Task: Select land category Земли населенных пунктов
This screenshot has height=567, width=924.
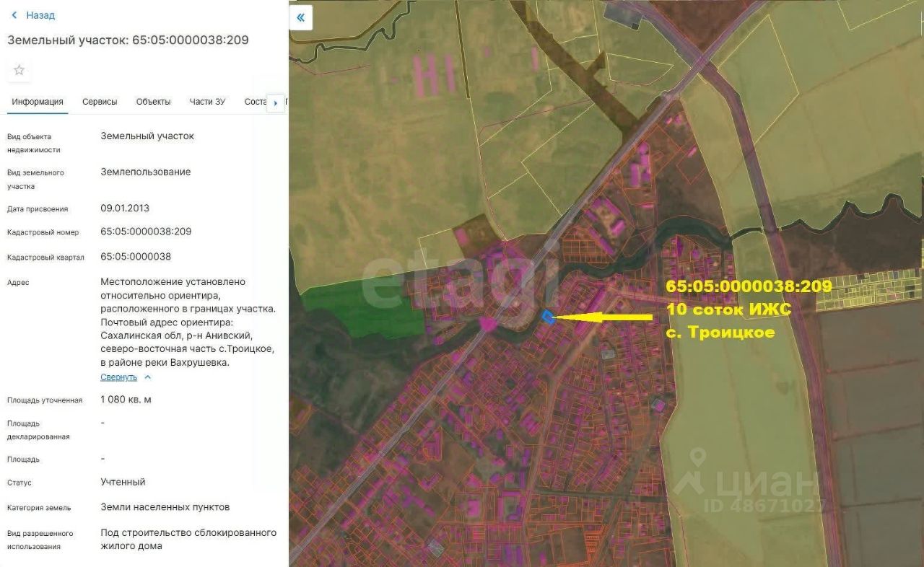Action: pos(165,506)
